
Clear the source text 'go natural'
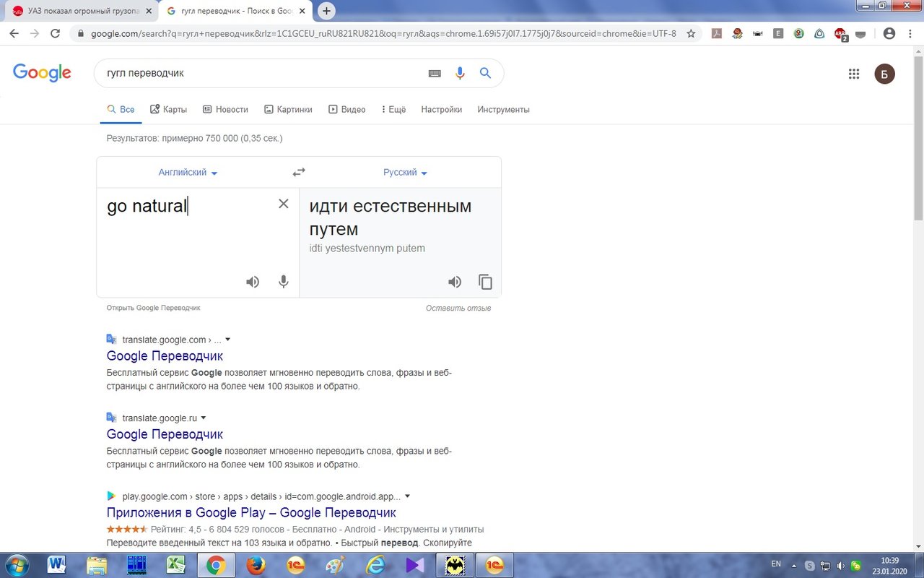[284, 204]
